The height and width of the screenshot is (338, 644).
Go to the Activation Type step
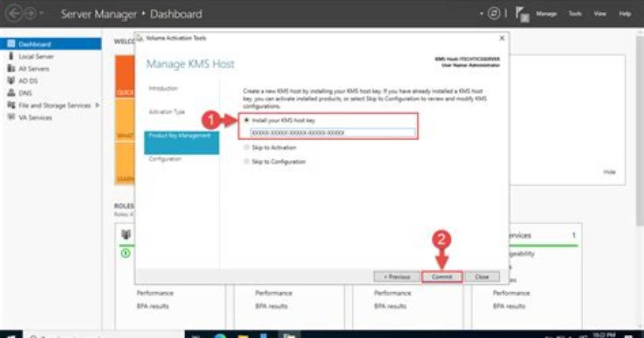point(166,112)
